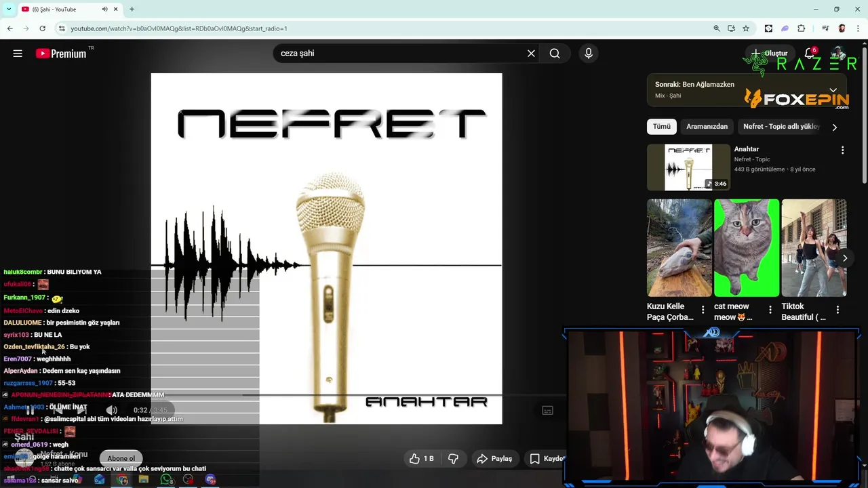Open WhatsApp from the taskbar
This screenshot has height=488, width=868.
(x=166, y=480)
